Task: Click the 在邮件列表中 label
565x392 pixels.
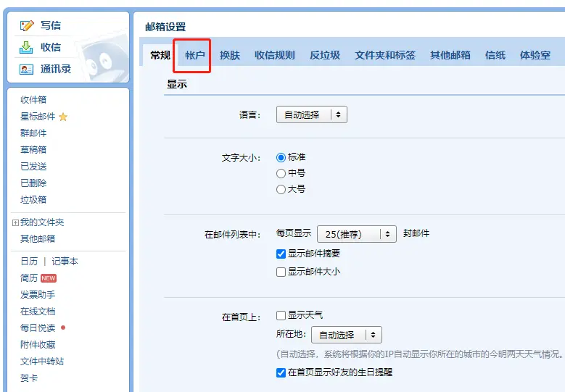Action: click(232, 235)
